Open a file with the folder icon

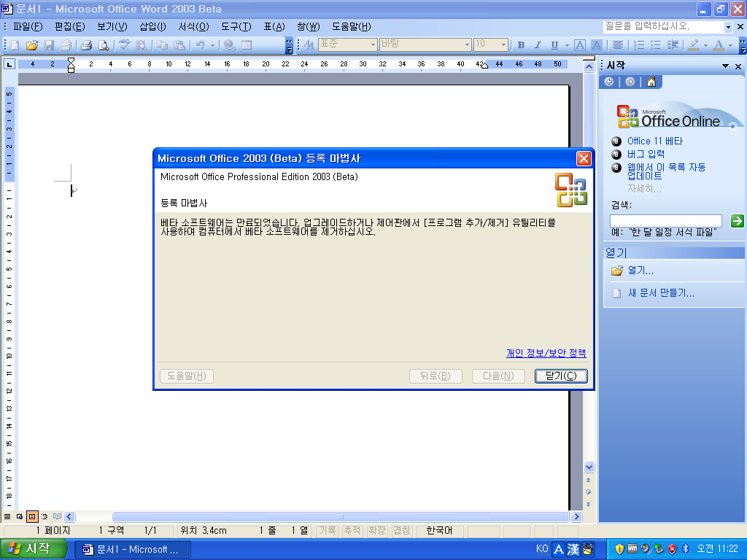32,45
